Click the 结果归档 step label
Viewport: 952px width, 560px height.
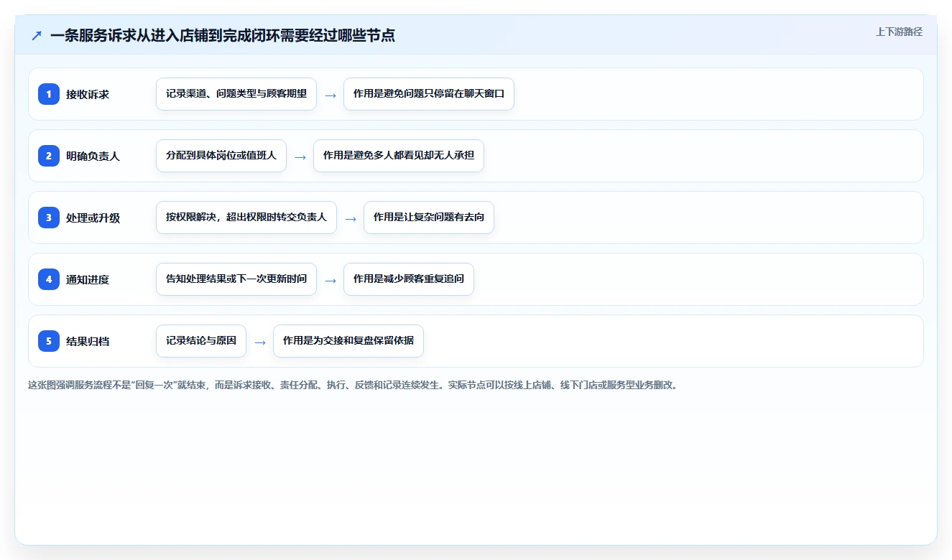88,341
